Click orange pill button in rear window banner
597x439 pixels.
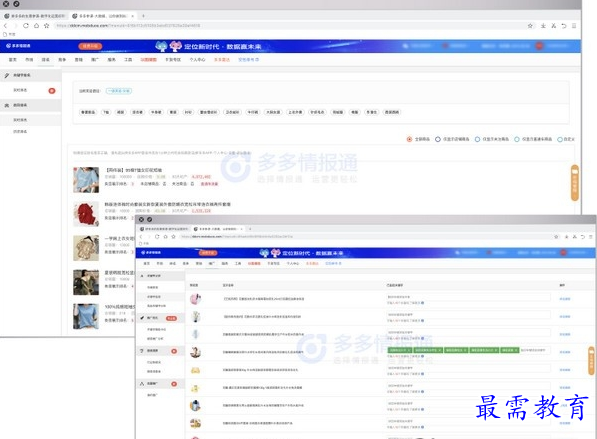pyautogui.click(x=90, y=46)
